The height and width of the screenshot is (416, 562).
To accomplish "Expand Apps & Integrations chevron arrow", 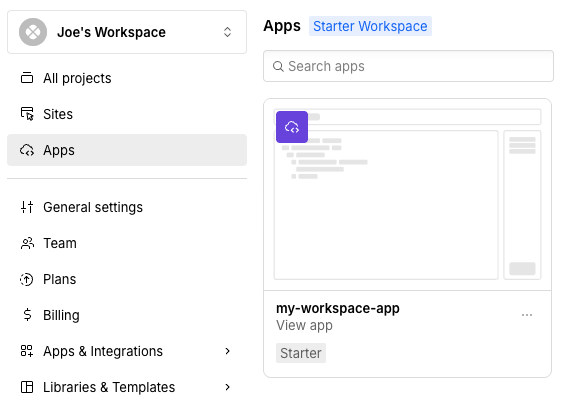I will coord(227,351).
